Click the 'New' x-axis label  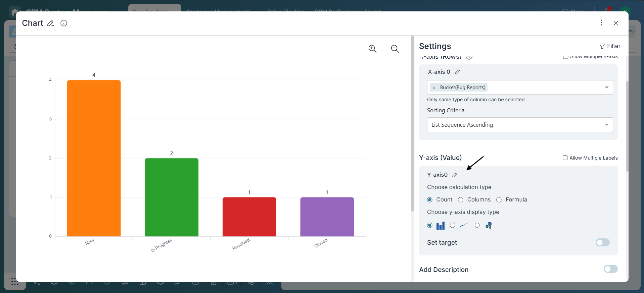point(90,242)
